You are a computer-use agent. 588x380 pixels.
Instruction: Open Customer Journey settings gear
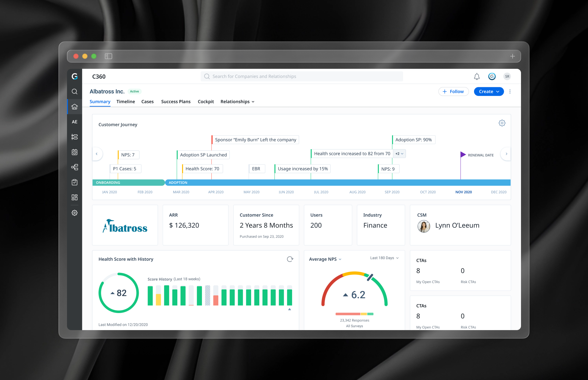point(502,123)
